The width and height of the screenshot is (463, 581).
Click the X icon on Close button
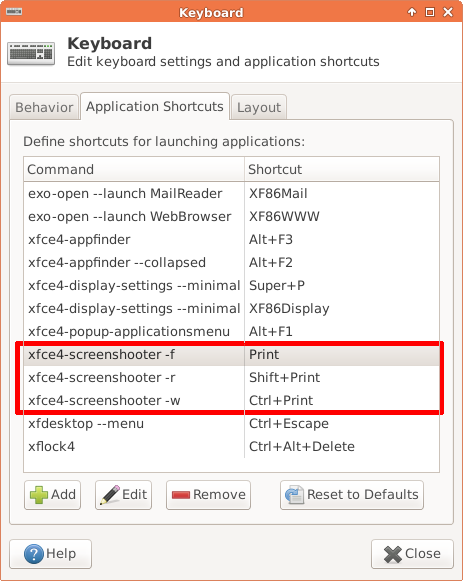click(393, 554)
